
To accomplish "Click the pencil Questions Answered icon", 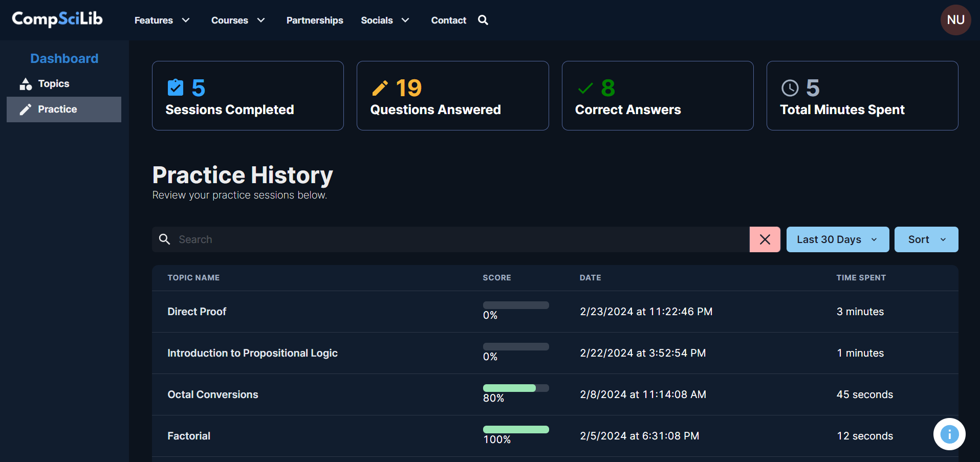I will click(380, 88).
